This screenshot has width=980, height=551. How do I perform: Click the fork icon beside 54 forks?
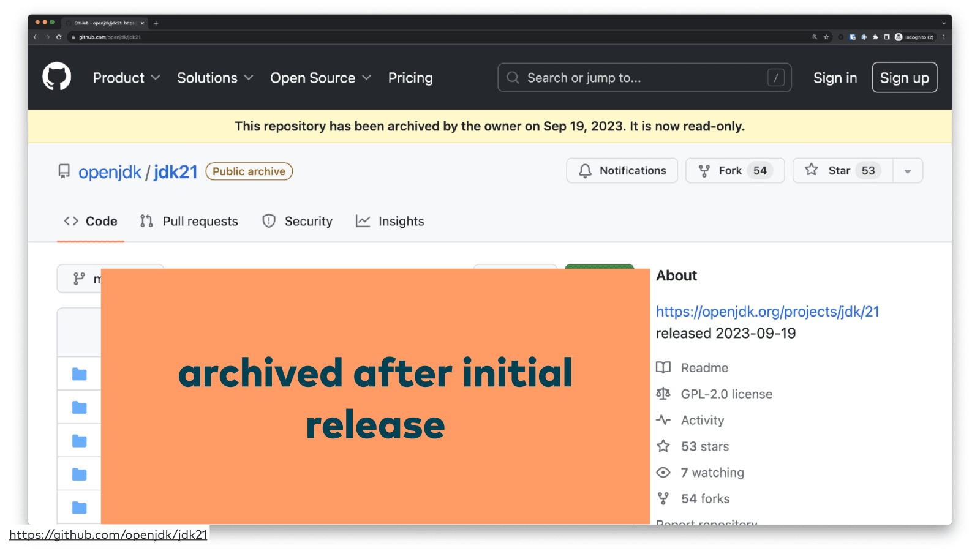663,499
